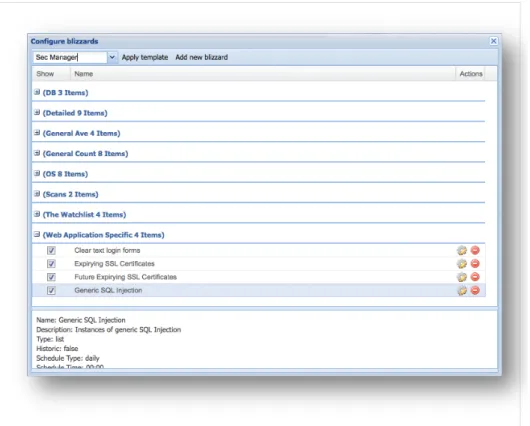Expand the Scans 2 Items group
The width and height of the screenshot is (530, 426).
coord(37,193)
